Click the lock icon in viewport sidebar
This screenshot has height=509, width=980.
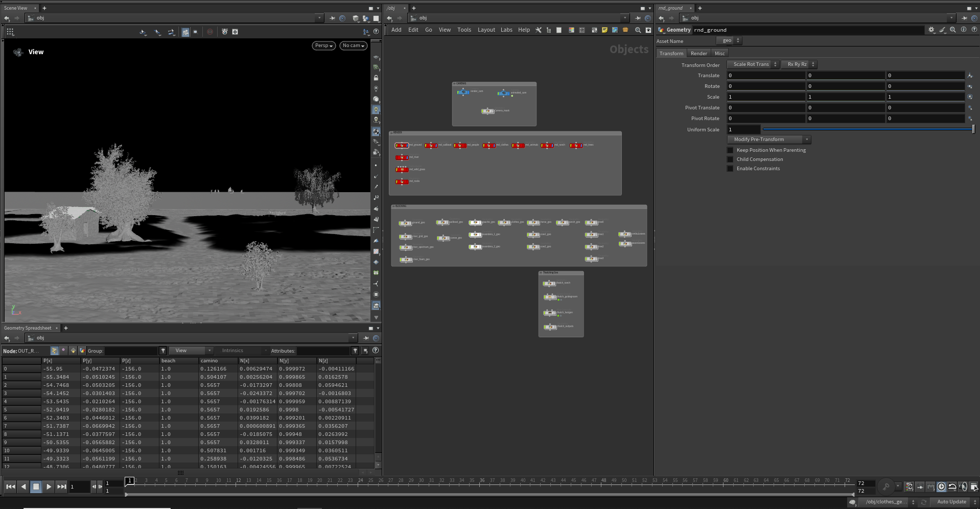click(x=376, y=78)
